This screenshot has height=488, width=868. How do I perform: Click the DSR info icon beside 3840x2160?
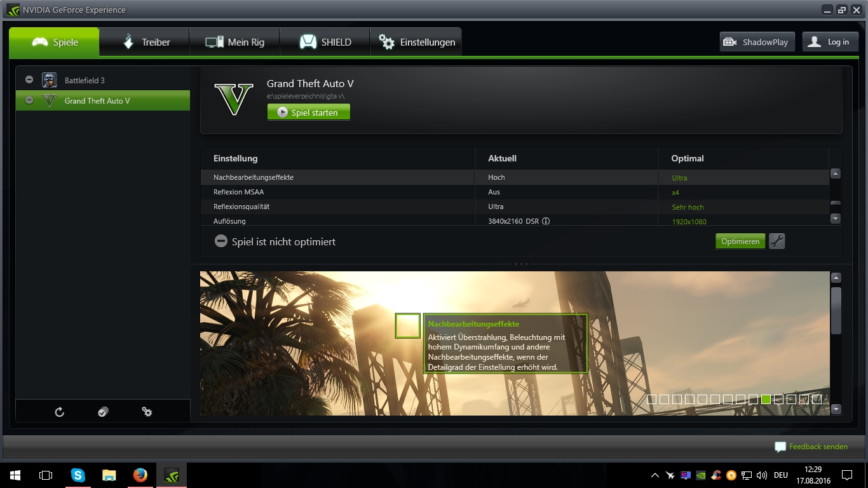tap(546, 221)
